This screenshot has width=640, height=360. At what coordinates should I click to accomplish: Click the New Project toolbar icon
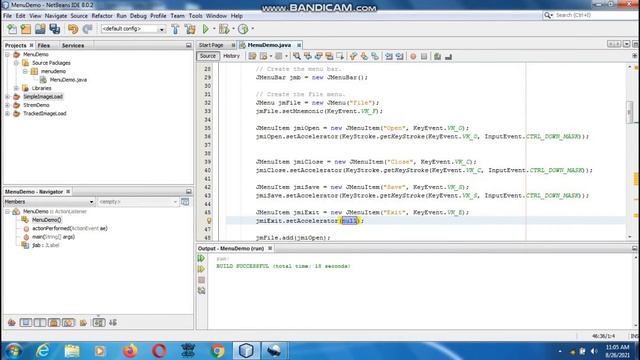[x=26, y=29]
